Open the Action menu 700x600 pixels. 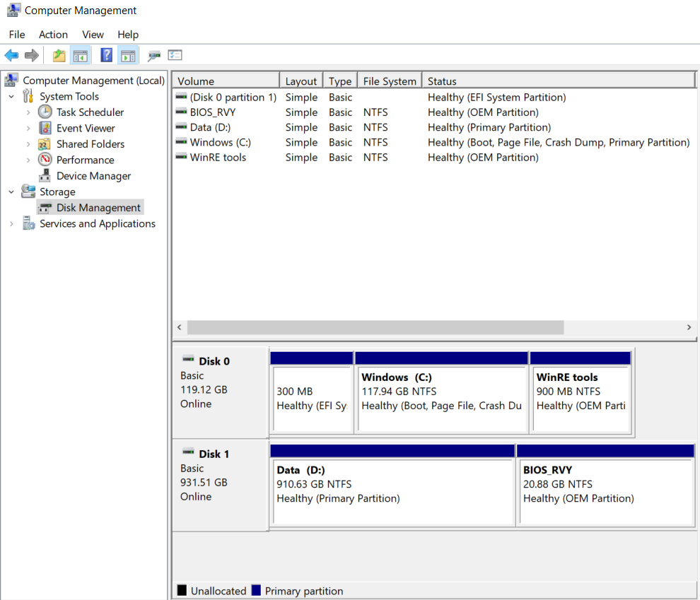pos(53,35)
